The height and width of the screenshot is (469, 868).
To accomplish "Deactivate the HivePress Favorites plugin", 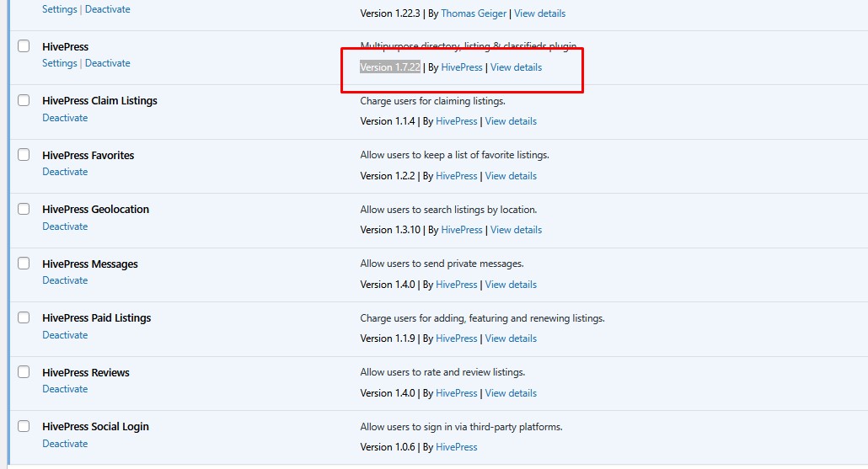I will coord(65,172).
